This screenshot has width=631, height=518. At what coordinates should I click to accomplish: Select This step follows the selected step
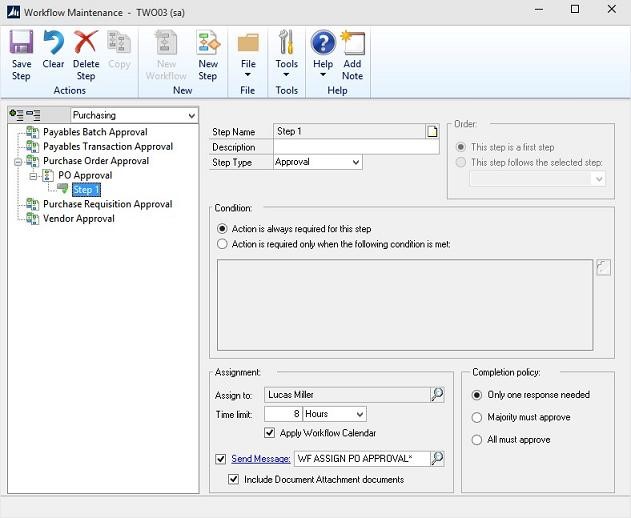pos(460,162)
